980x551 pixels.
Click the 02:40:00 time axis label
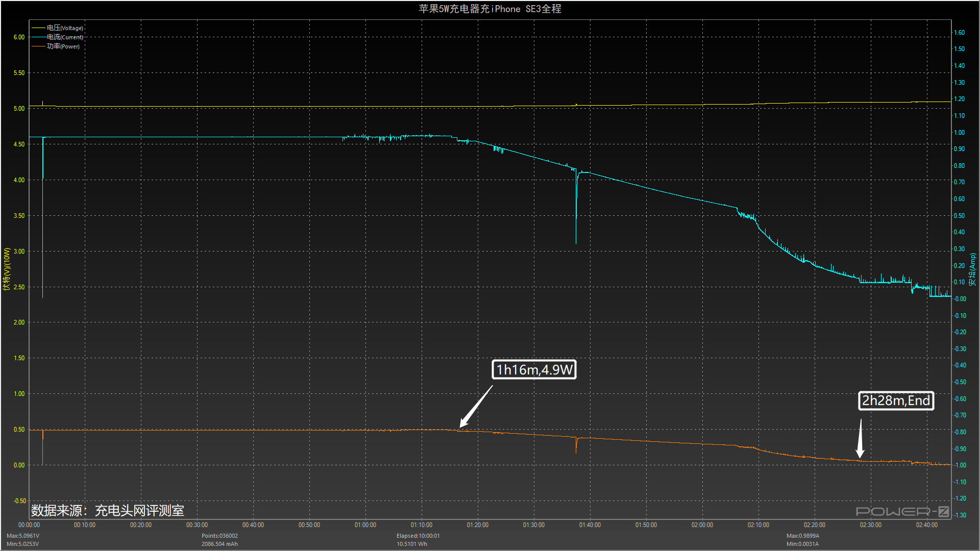(927, 525)
